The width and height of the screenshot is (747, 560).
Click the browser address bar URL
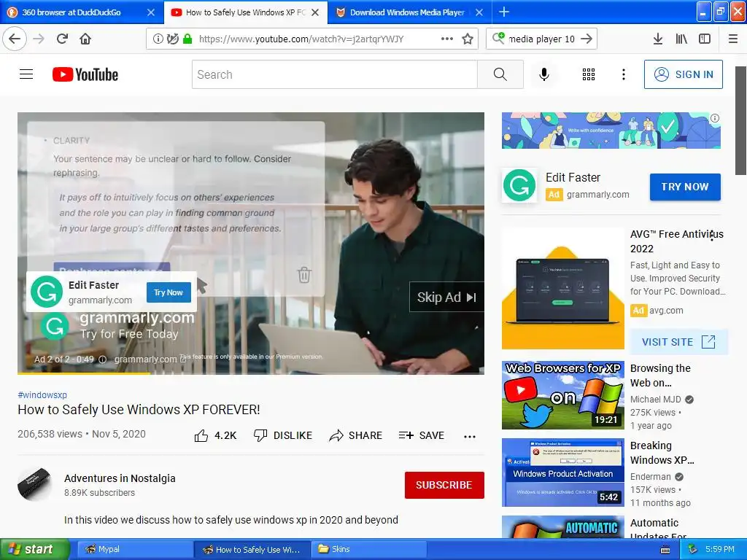(x=301, y=39)
